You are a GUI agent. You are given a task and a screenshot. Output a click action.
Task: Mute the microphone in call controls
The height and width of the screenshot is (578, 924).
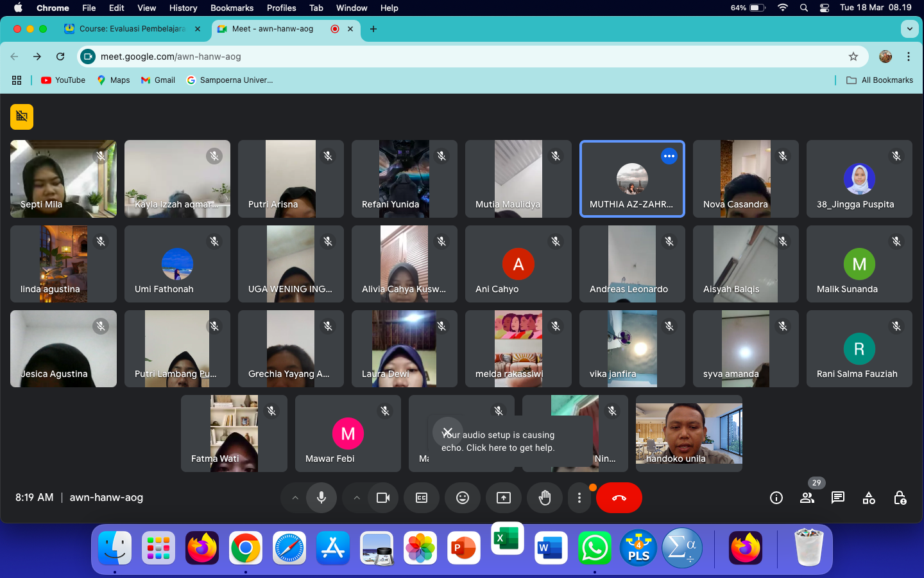(x=321, y=498)
